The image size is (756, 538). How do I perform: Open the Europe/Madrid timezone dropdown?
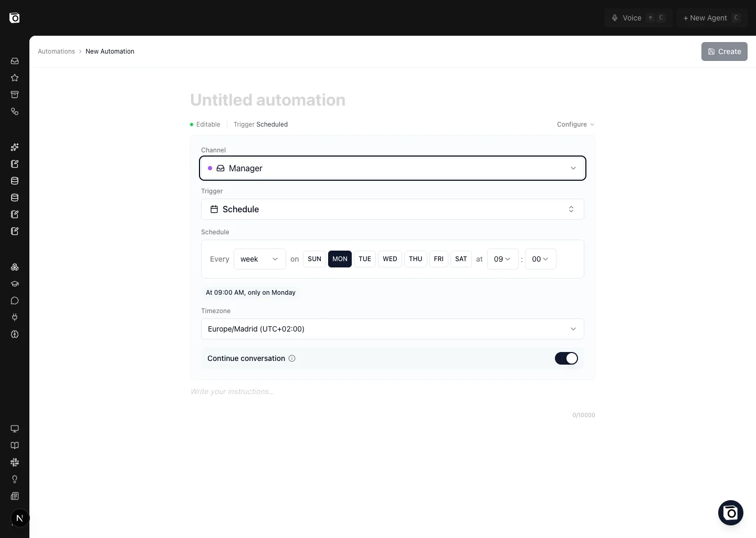[393, 329]
